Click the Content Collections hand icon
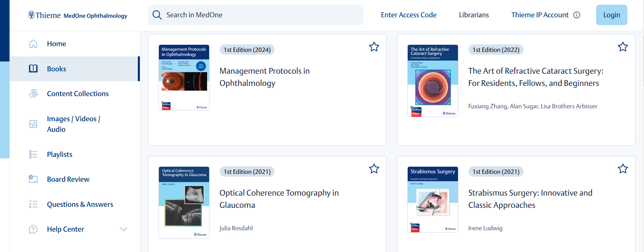The image size is (644, 252). click(33, 94)
